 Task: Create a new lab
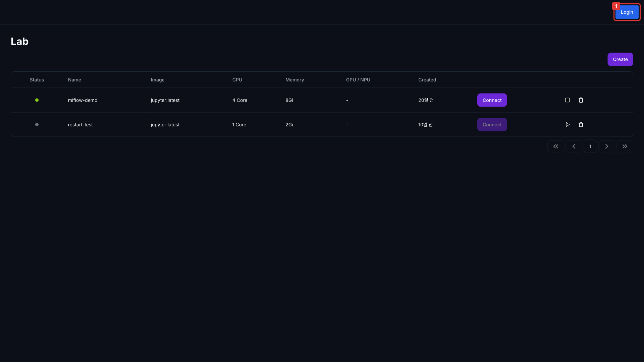620,59
